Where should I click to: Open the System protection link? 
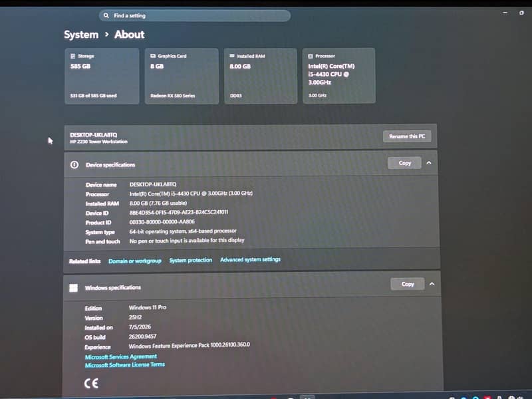[x=191, y=260]
